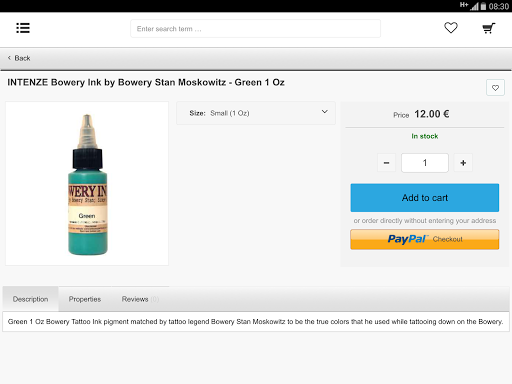Screen dimensions: 512x384
Task: Add product to wishlist heart button
Action: pos(495,88)
